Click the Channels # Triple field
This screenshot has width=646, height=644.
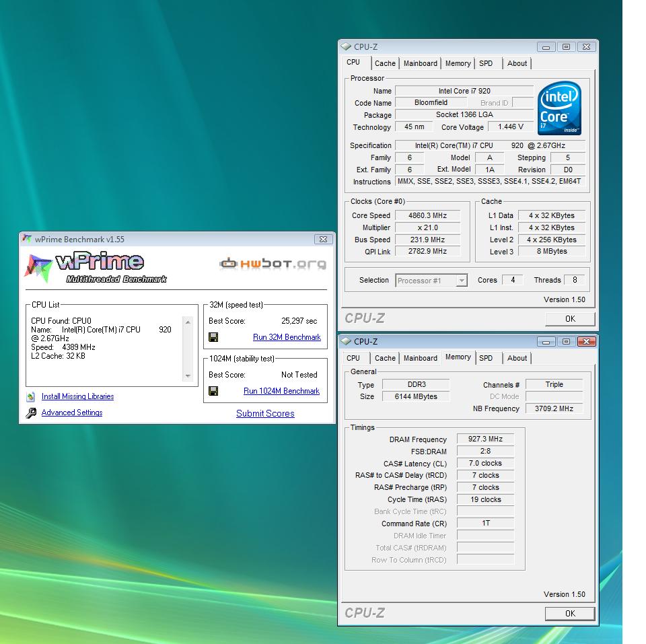pos(554,384)
